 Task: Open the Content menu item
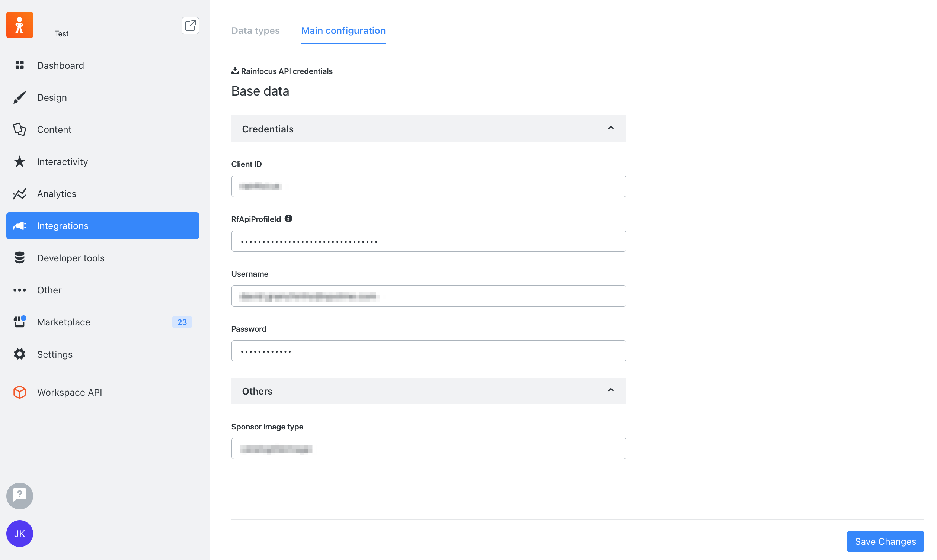tap(103, 129)
